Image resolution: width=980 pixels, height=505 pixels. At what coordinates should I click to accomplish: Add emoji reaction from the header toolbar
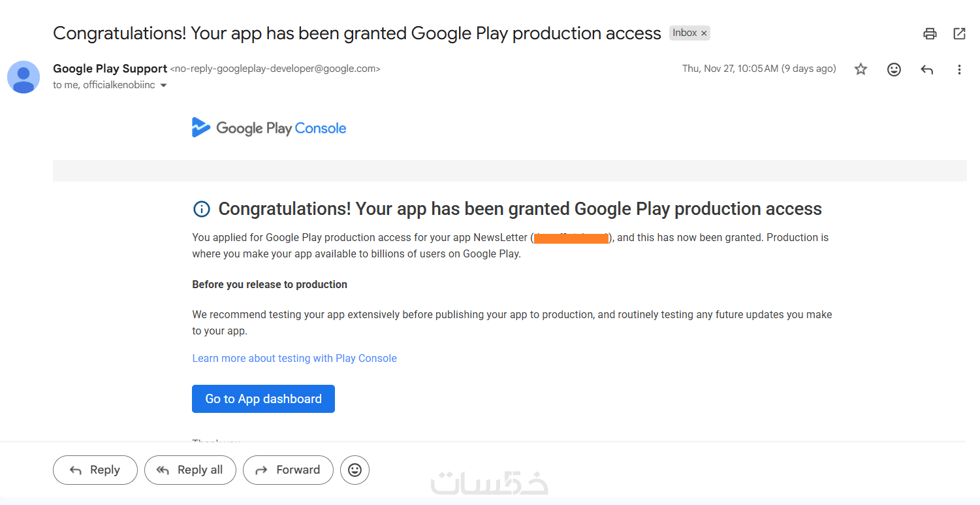tap(894, 69)
